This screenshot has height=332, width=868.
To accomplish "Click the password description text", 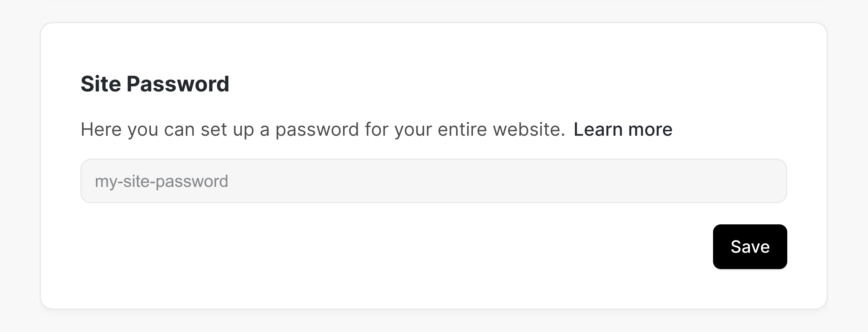I will [322, 129].
